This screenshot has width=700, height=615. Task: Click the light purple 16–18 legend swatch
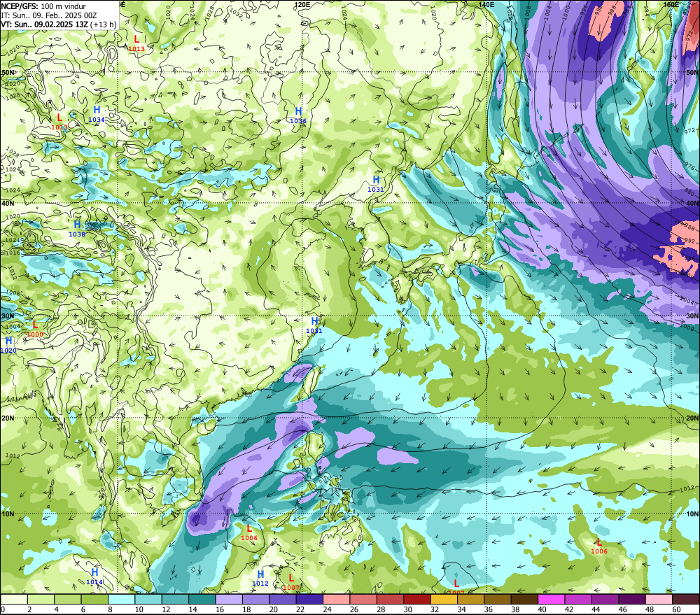point(229,599)
